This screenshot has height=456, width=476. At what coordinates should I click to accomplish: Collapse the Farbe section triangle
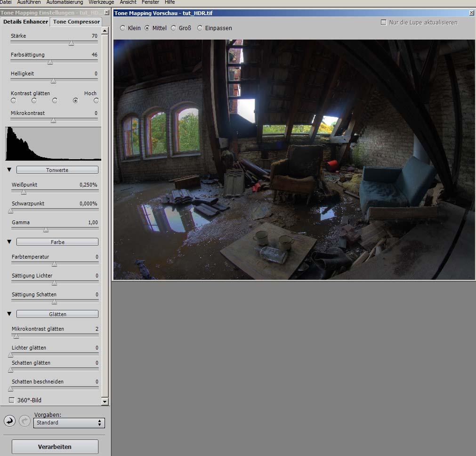point(9,242)
